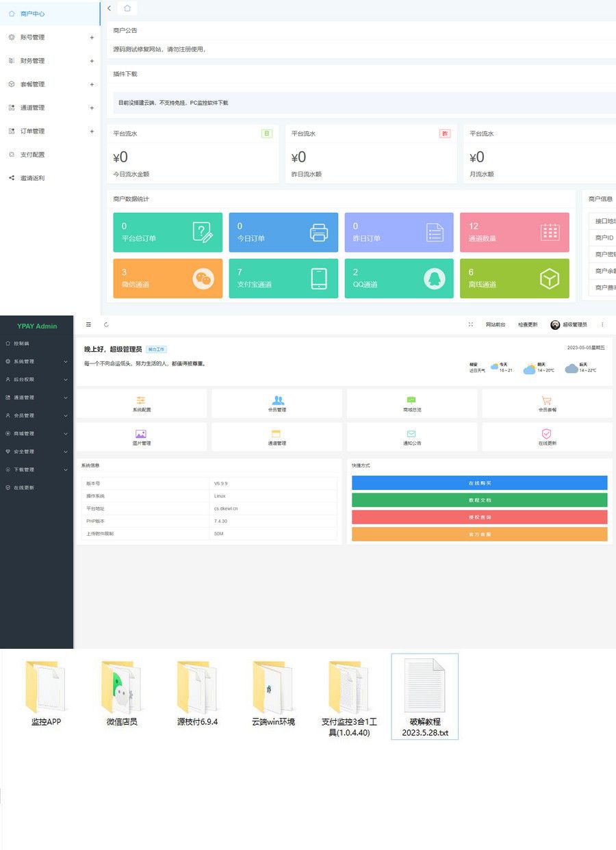This screenshot has height=850, width=616.
Task: Expand 系统管理 in YPAY Admin sidebar
Action: pyautogui.click(x=36, y=361)
